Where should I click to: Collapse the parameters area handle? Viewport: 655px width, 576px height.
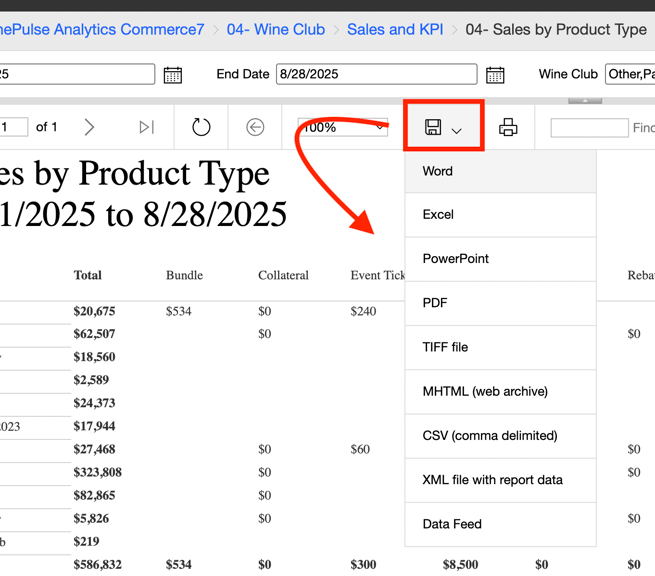(585, 99)
